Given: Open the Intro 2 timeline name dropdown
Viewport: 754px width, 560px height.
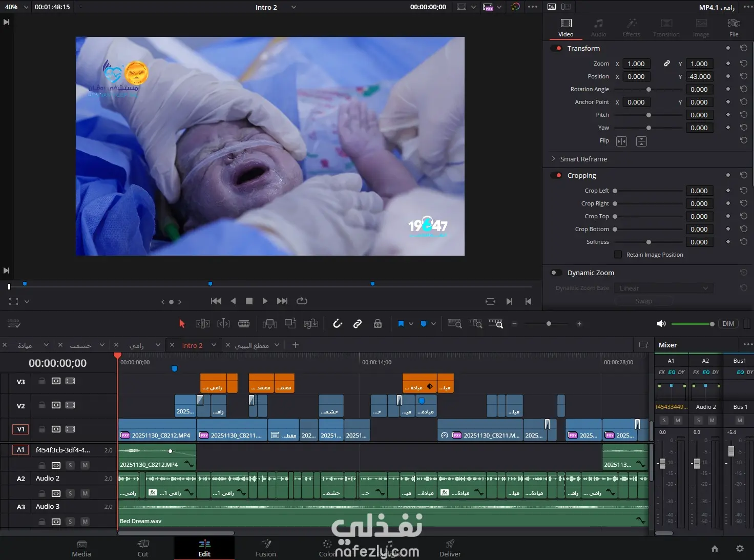Looking at the screenshot, I should 294,7.
